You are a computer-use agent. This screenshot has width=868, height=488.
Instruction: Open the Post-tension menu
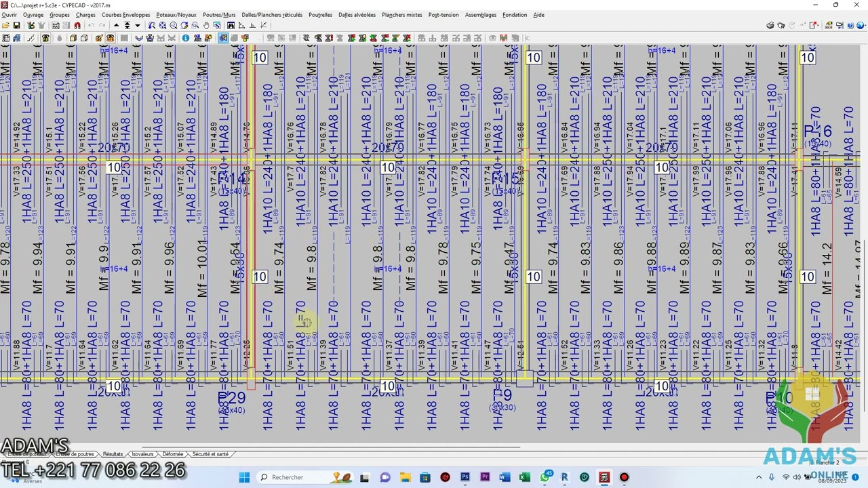(443, 15)
